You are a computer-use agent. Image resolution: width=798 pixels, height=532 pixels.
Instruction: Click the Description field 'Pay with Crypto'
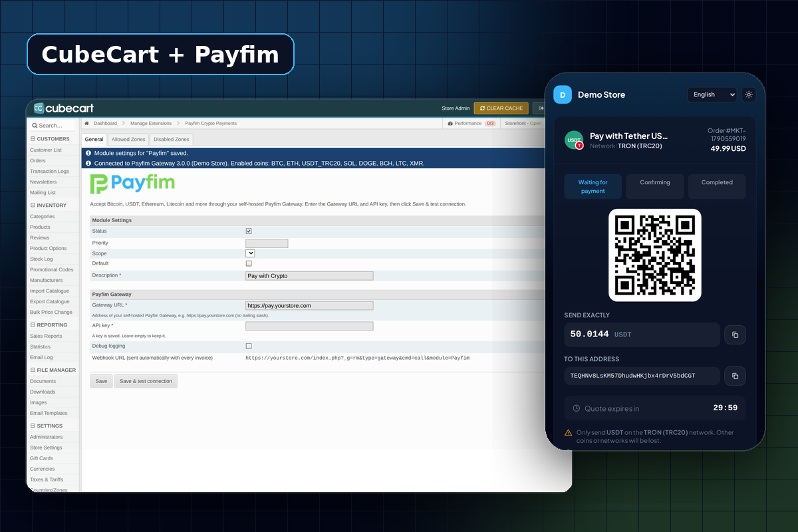309,275
